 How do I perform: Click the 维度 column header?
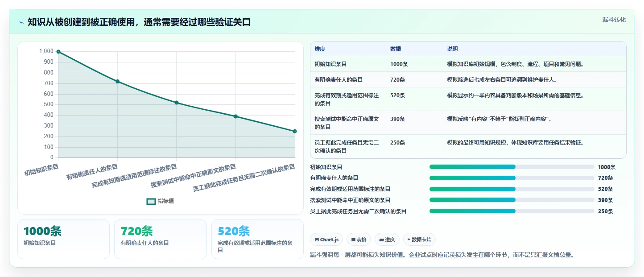320,49
